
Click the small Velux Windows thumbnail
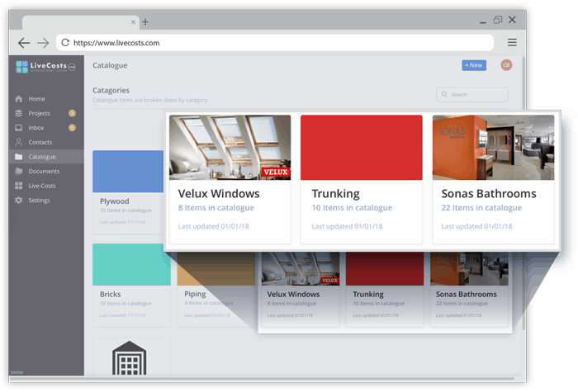[301, 268]
